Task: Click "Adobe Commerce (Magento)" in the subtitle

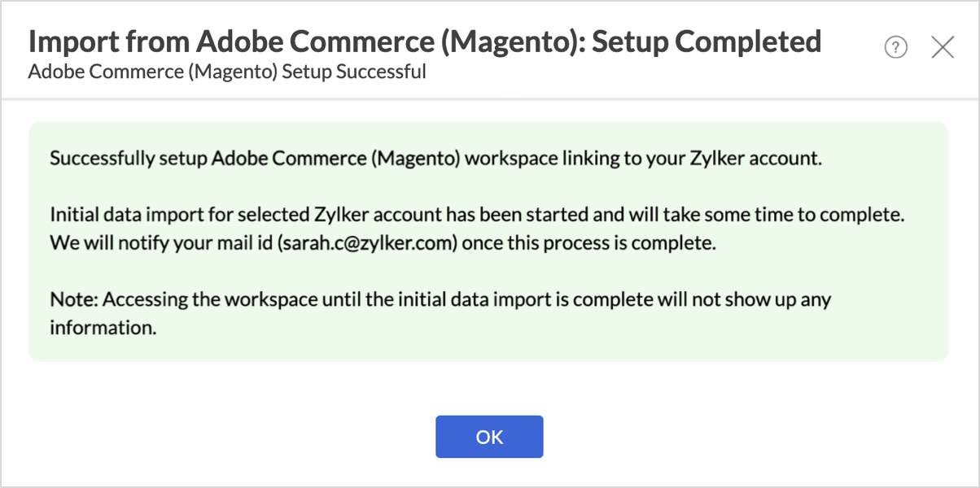Action: (152, 72)
